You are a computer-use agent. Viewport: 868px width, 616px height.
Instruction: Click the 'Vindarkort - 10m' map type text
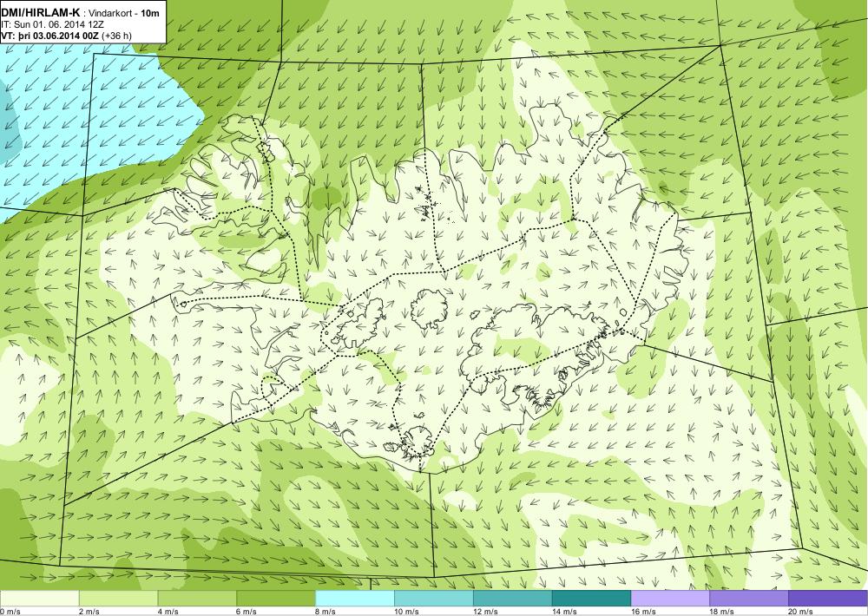pos(125,13)
